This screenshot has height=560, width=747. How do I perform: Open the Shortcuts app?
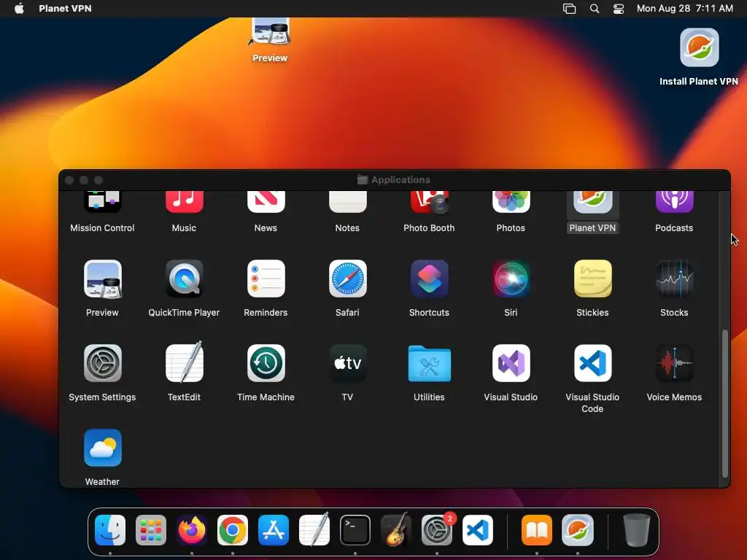429,279
